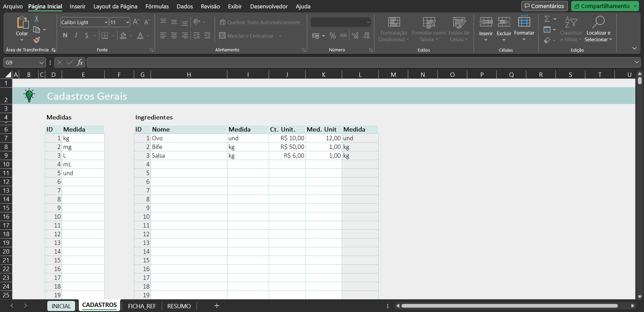Switch to the FICHA_REF sheet tab
This screenshot has height=312, width=644.
(142, 306)
